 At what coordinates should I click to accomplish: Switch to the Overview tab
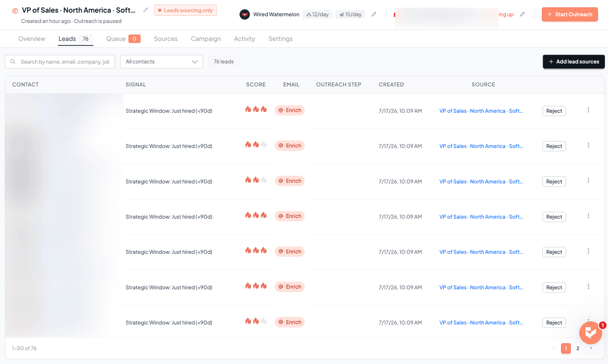[x=32, y=39]
